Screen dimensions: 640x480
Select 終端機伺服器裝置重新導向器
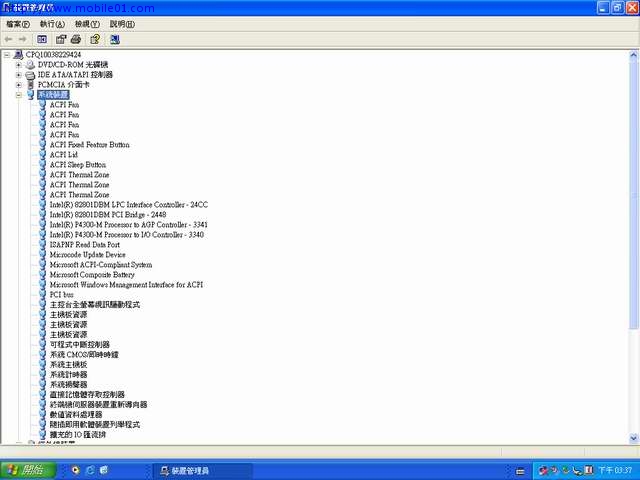point(98,404)
